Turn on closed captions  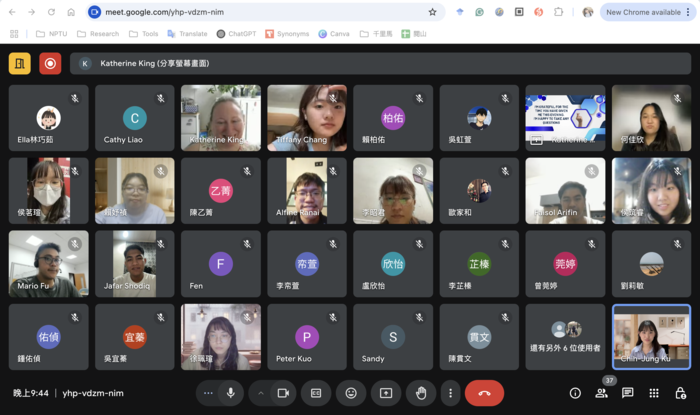(316, 393)
